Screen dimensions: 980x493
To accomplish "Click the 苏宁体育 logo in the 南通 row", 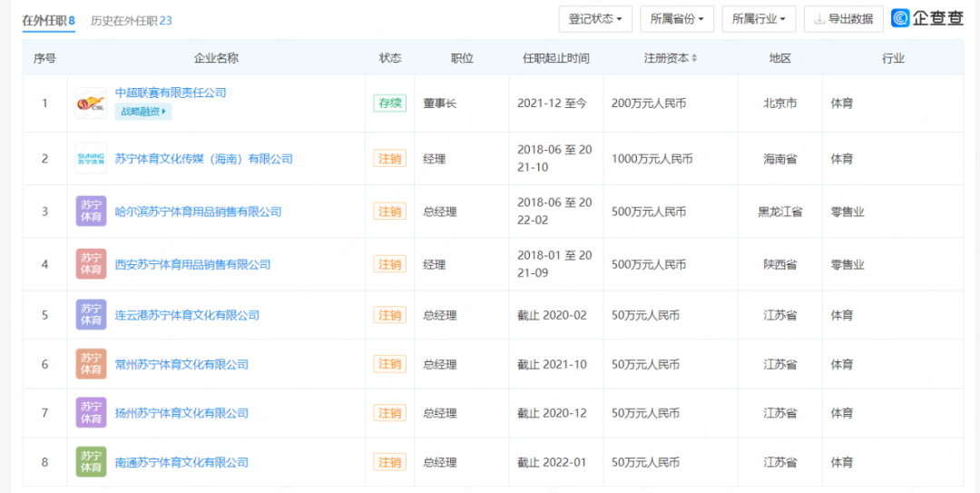I will 92,462.
